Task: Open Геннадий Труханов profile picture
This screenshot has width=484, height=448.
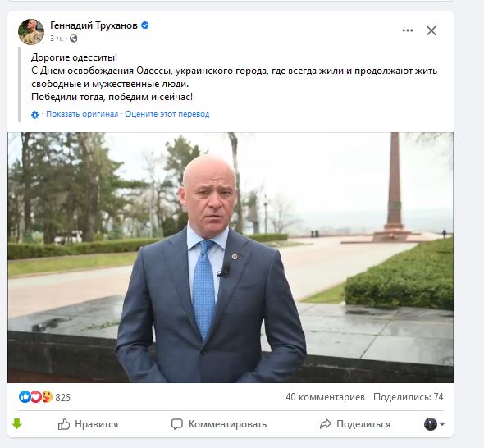Action: pyautogui.click(x=31, y=32)
